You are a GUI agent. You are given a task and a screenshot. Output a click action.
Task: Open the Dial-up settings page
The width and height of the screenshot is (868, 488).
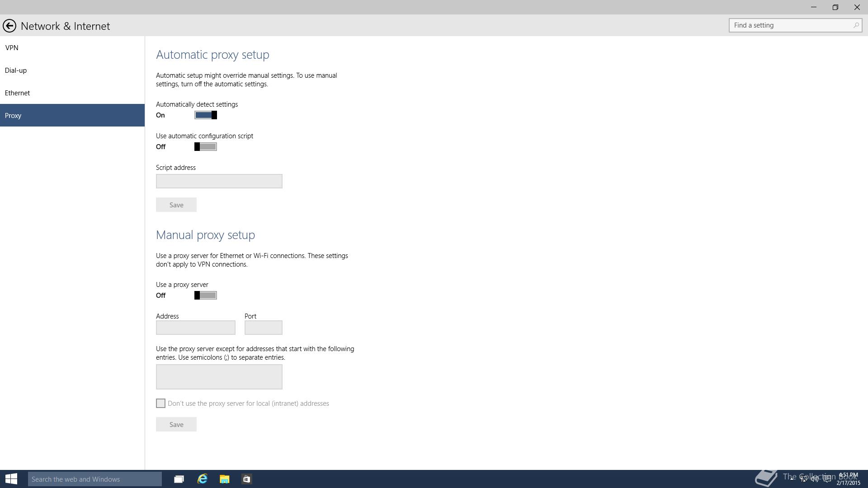(x=16, y=70)
